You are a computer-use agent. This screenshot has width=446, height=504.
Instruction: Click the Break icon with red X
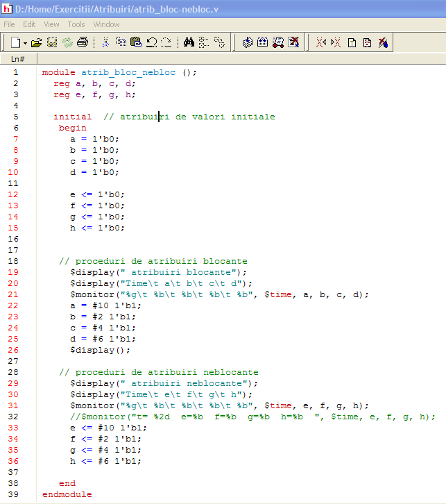293,42
